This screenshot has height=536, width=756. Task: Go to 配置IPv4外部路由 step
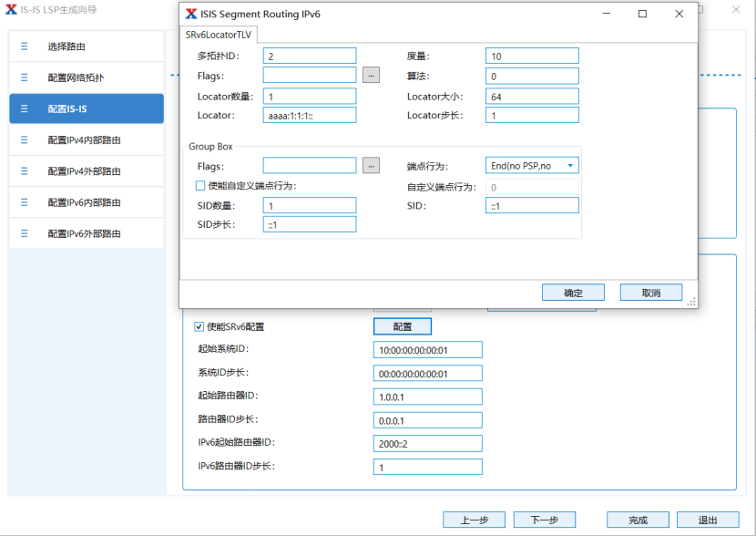87,171
